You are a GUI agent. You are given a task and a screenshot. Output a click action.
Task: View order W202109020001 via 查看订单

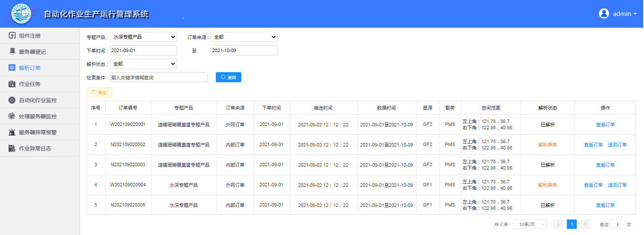605,125
